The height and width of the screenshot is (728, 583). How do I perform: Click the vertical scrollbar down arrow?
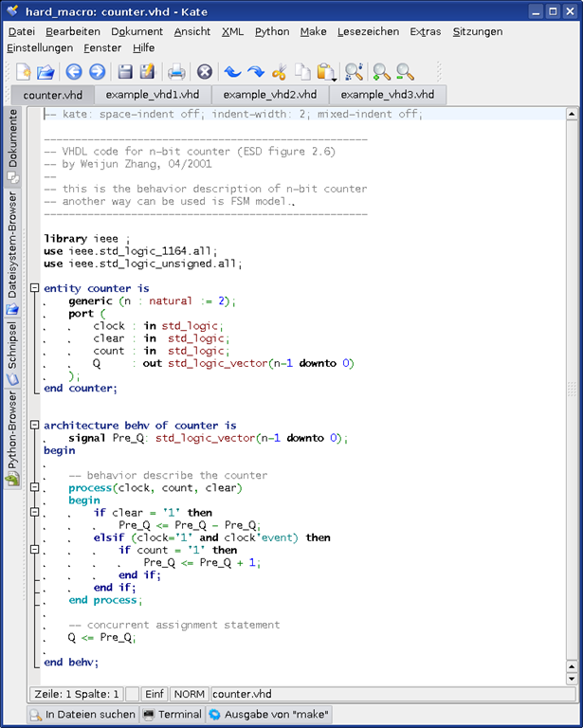[x=572, y=679]
